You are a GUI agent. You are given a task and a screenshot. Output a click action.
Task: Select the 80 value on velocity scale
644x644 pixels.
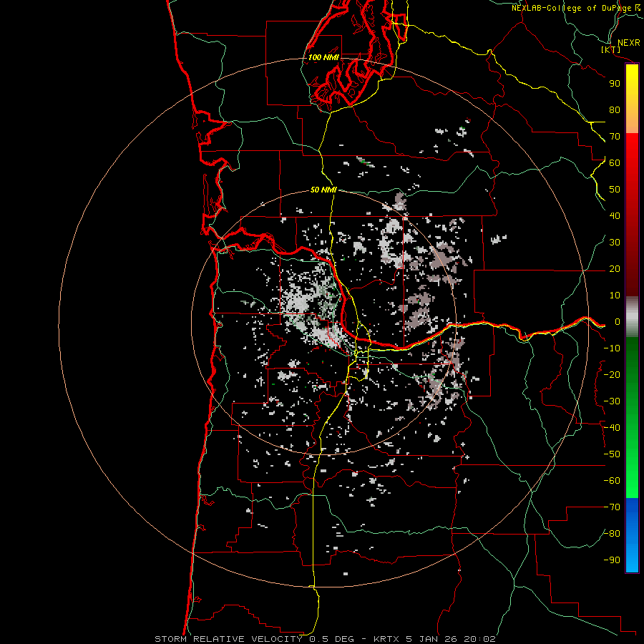click(x=615, y=109)
